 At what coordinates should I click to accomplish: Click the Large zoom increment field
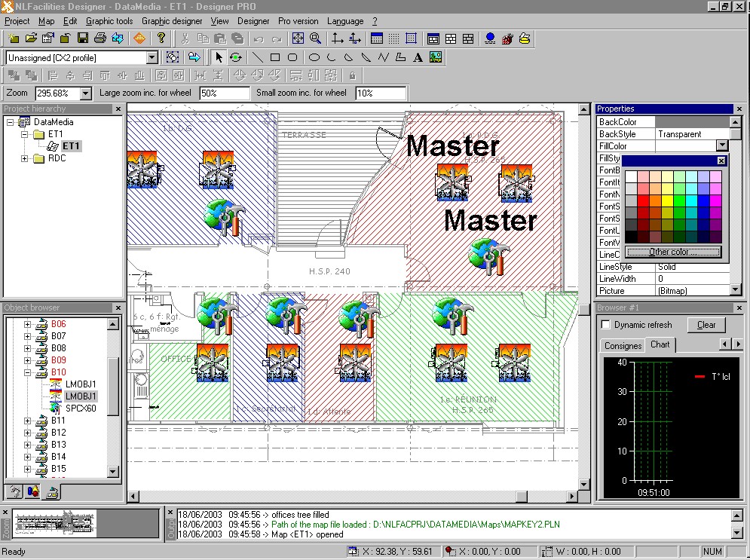[x=224, y=93]
